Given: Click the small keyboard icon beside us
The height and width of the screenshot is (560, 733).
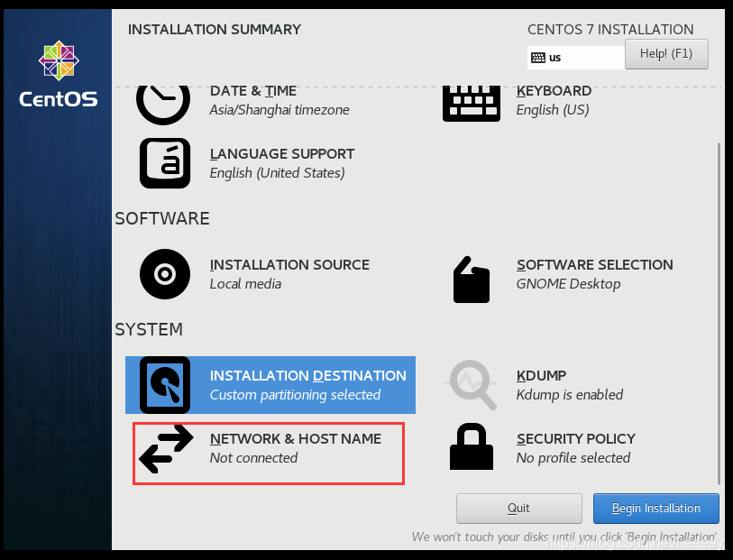Looking at the screenshot, I should pos(538,58).
